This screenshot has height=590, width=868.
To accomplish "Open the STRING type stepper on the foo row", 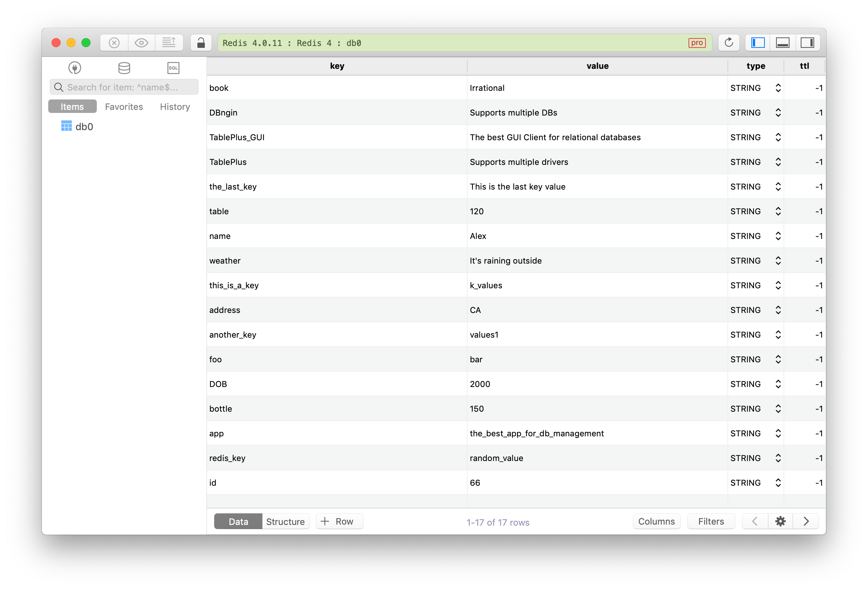I will (778, 359).
